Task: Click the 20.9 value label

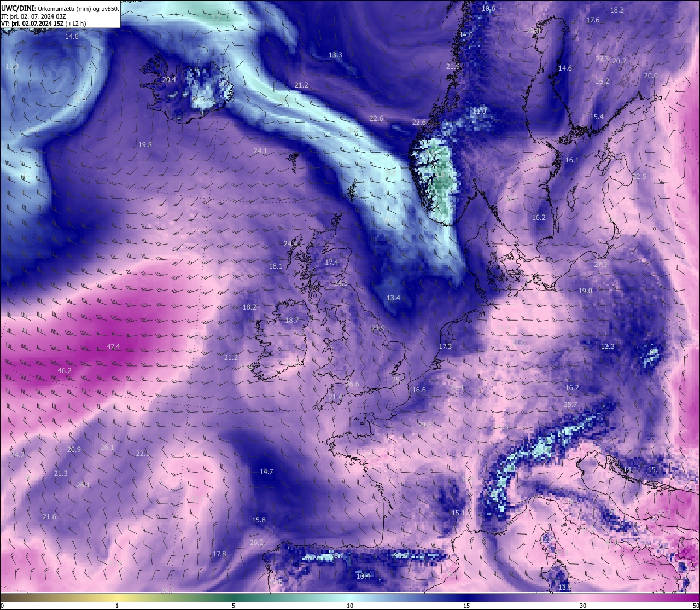Action: pos(74,450)
